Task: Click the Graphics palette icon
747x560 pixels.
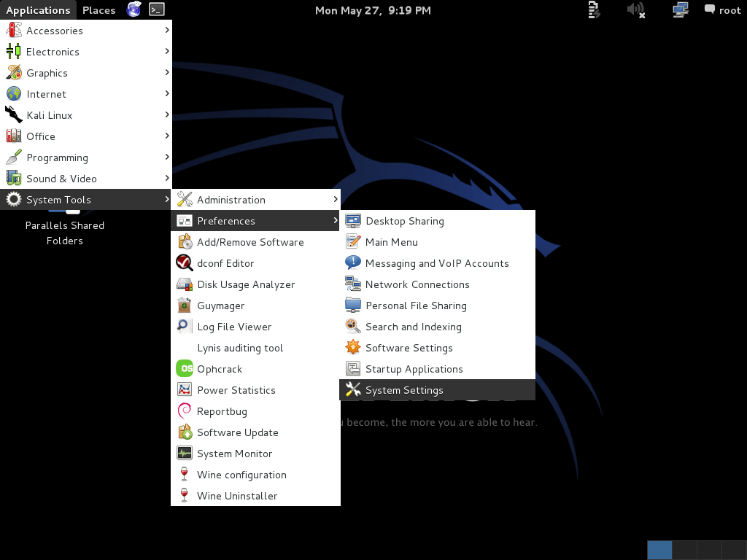Action: [14, 73]
